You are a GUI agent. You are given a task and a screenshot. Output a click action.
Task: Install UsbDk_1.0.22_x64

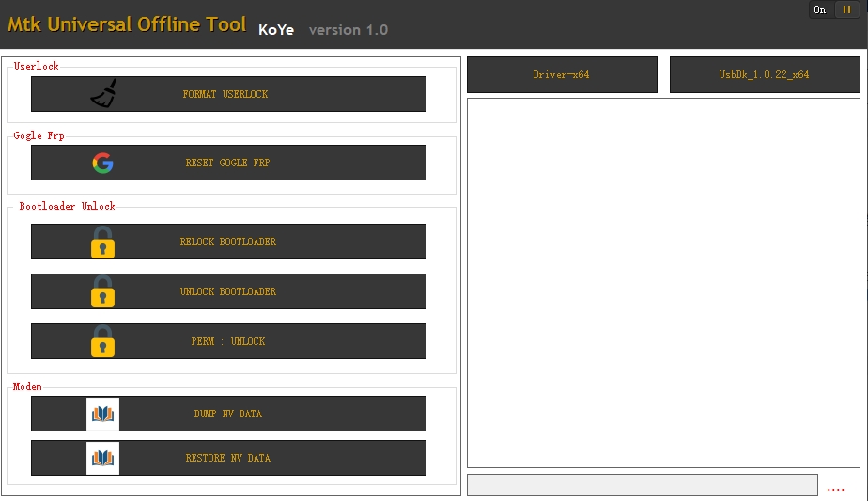tap(765, 74)
